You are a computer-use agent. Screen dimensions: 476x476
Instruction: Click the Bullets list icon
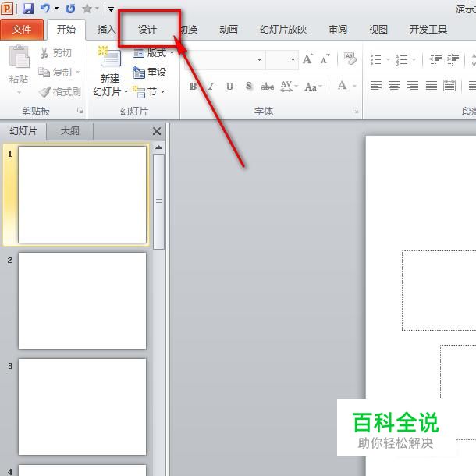376,59
